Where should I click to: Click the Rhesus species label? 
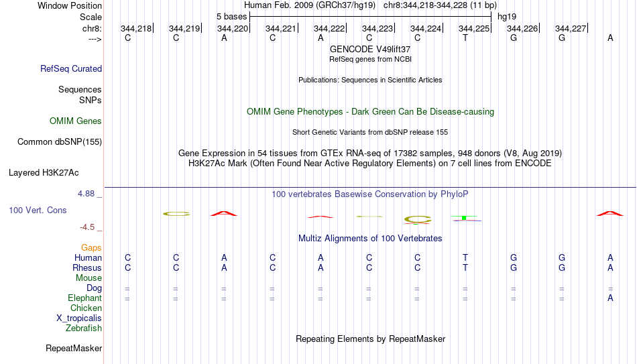pos(87,267)
